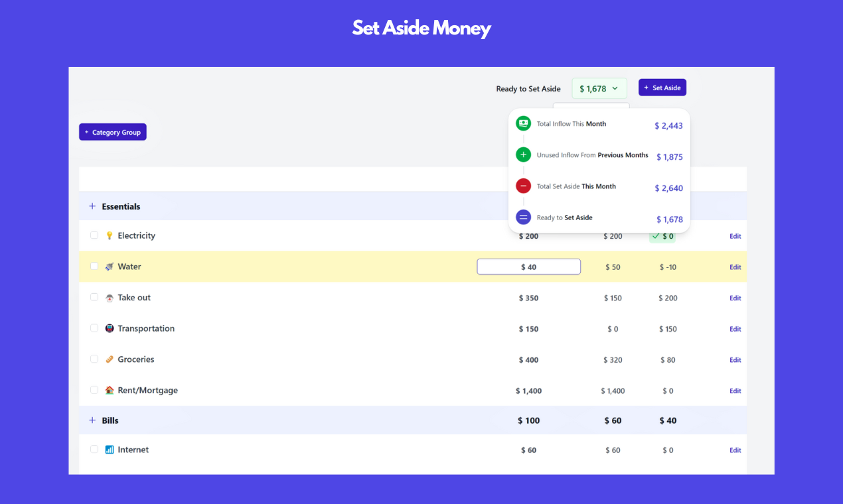Click the $ -10 value in the Water row
Viewport: 843px width, 504px height.
click(668, 267)
